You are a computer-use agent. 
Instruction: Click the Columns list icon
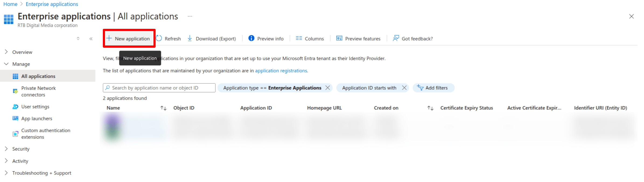299,38
